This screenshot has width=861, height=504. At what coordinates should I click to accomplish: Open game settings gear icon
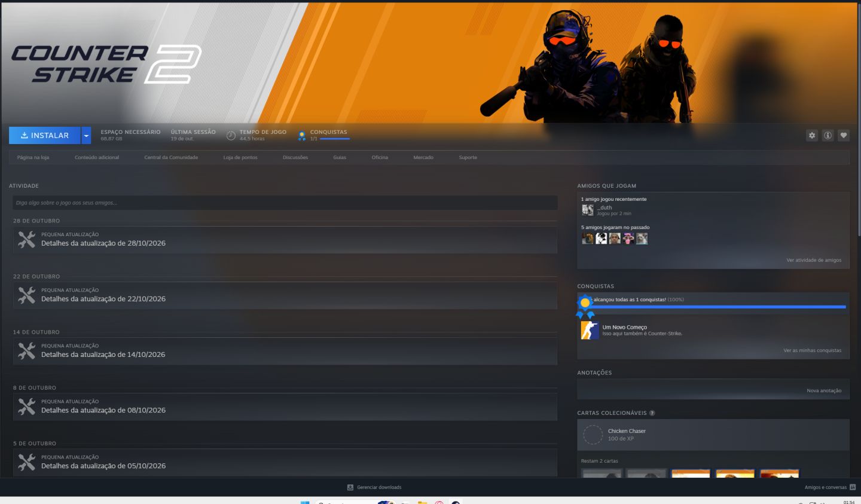coord(812,135)
